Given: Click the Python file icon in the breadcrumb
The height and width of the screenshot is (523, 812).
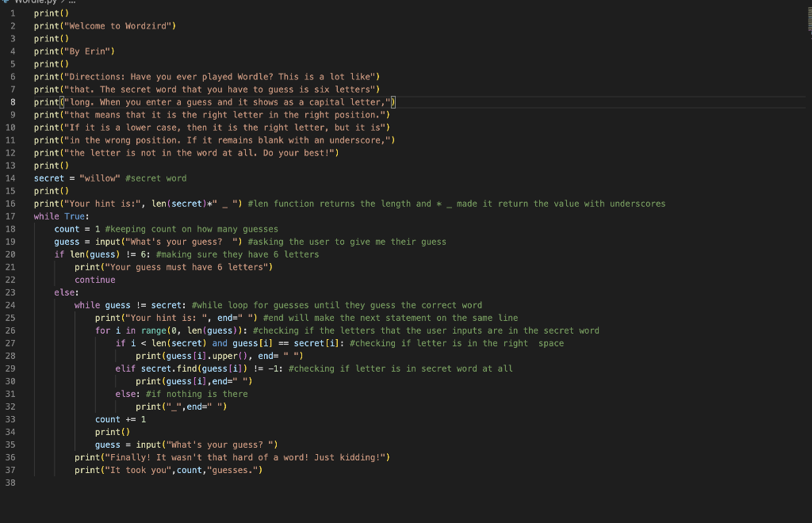Looking at the screenshot, I should [6, 2].
